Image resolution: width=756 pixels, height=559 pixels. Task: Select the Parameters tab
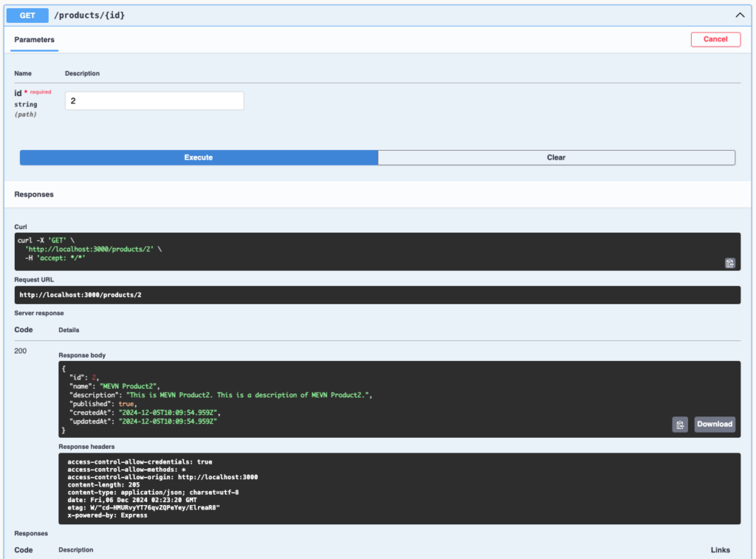[x=34, y=39]
